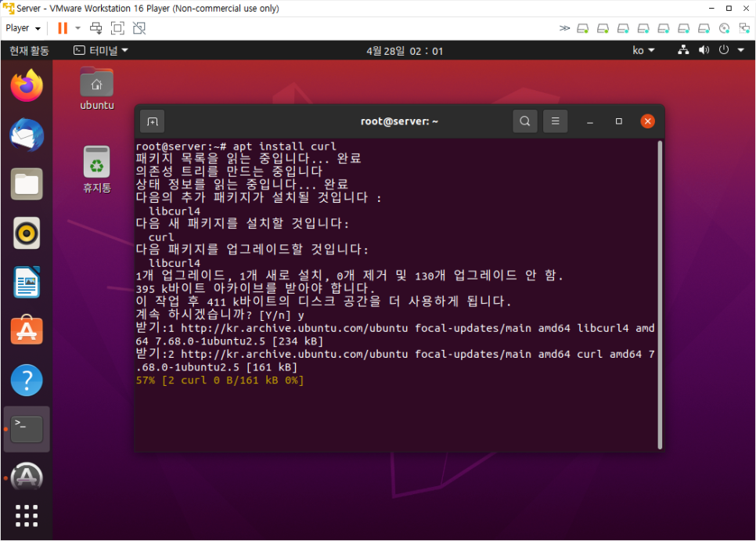Viewport: 756px width, 541px height.
Task: Open Rhythmbox music player from the dock
Action: (x=27, y=233)
